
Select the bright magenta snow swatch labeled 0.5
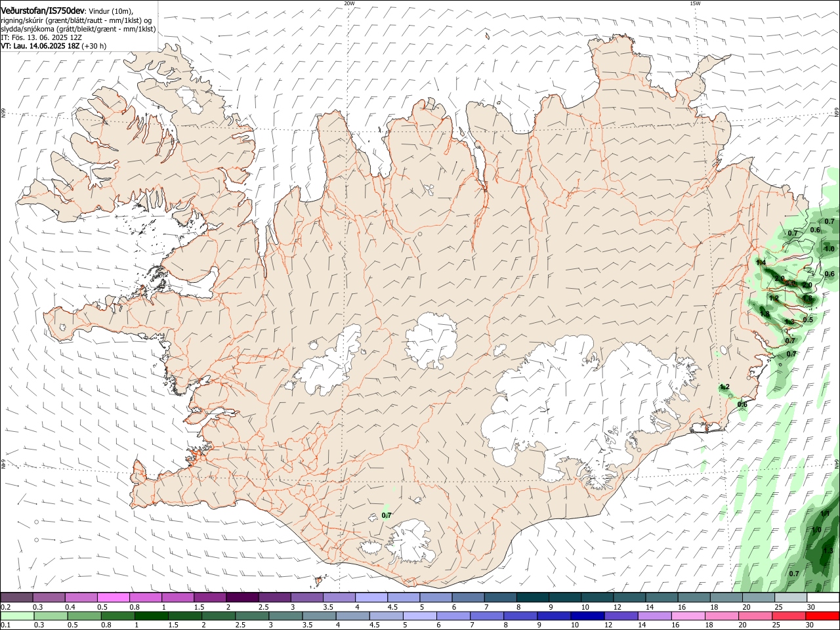click(x=114, y=597)
